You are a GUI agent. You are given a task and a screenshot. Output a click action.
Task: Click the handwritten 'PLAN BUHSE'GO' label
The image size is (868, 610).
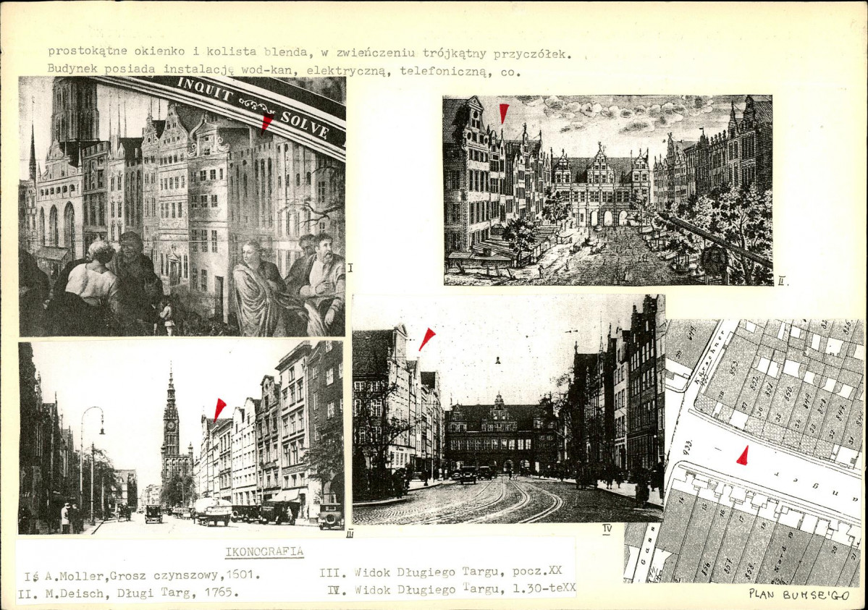tap(800, 593)
